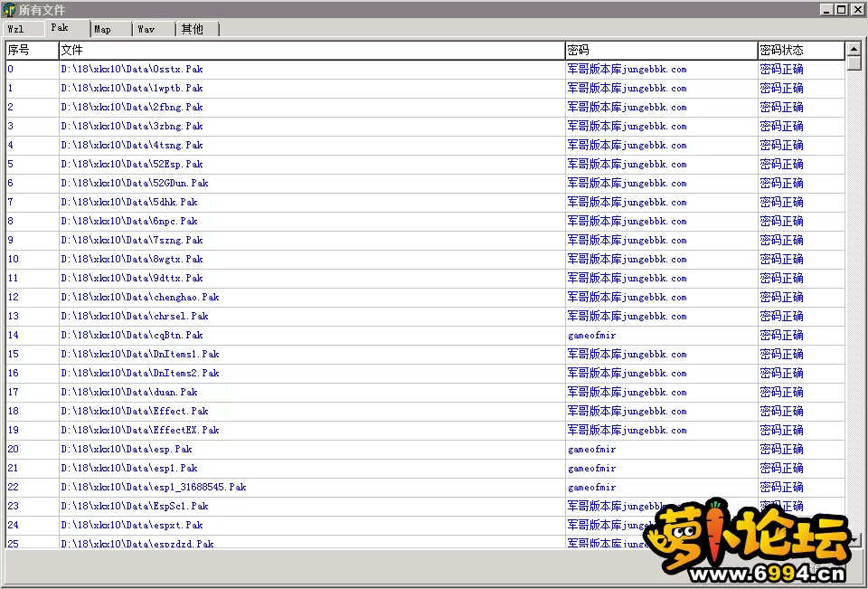
Task: Select file row chenghao.Pak
Action: point(425,297)
